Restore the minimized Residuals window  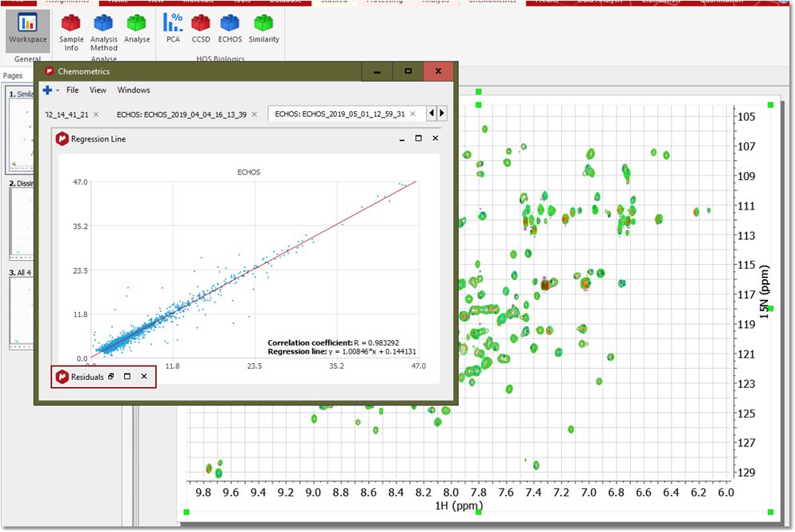click(111, 377)
